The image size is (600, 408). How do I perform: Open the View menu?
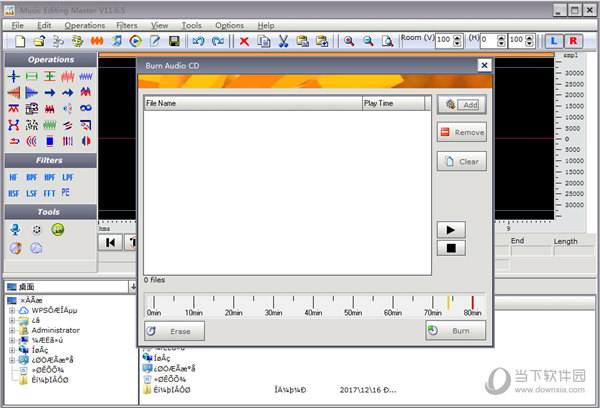159,25
